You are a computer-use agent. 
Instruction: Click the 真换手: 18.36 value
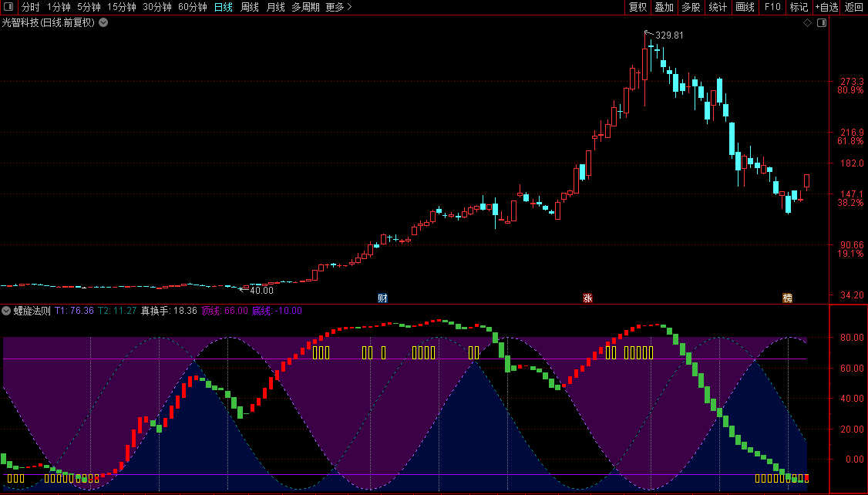tap(169, 311)
